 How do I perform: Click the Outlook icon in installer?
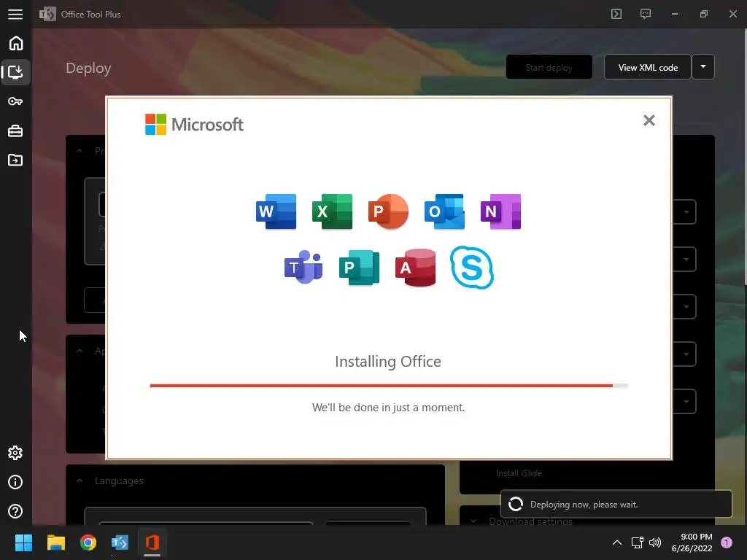click(x=444, y=211)
